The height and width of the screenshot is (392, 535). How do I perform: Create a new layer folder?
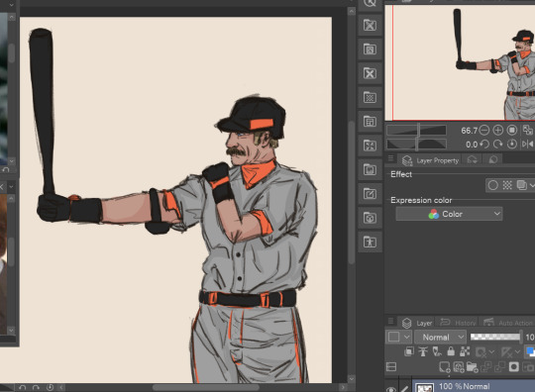pyautogui.click(x=473, y=367)
